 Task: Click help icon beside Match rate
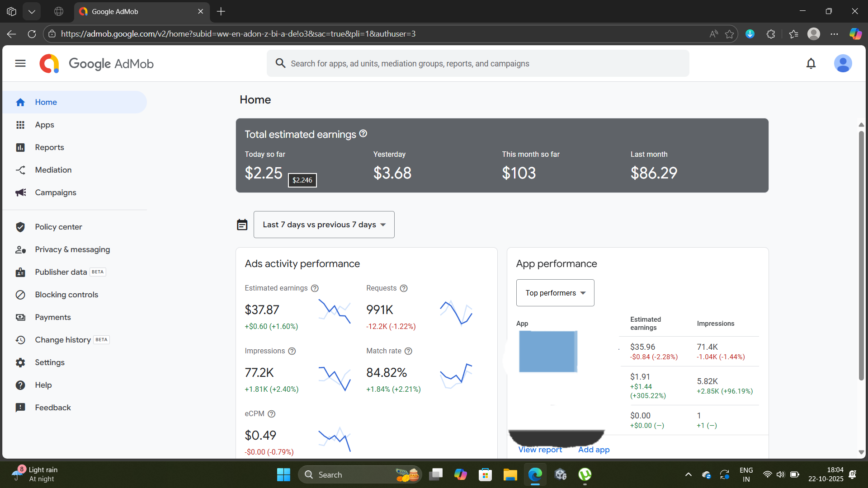408,351
